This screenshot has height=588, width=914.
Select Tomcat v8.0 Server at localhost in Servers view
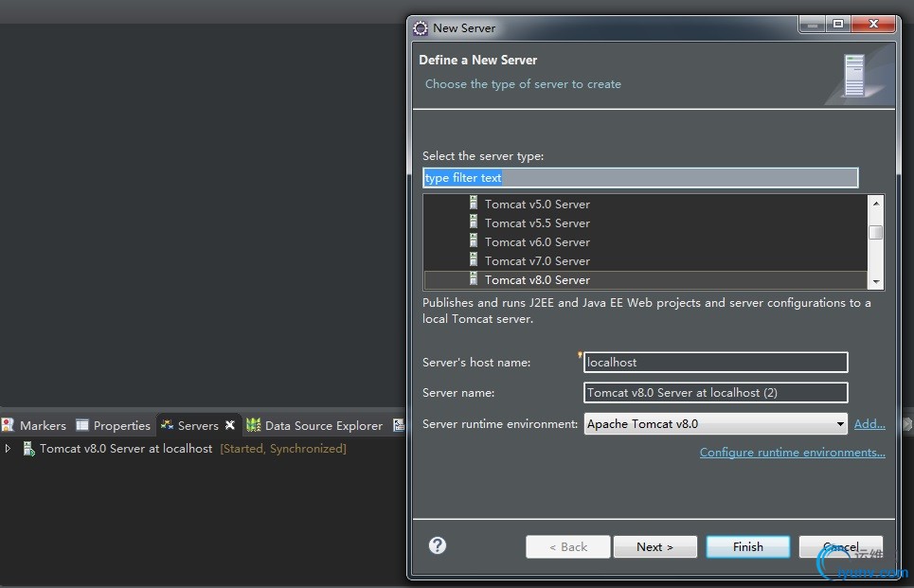pyautogui.click(x=126, y=448)
